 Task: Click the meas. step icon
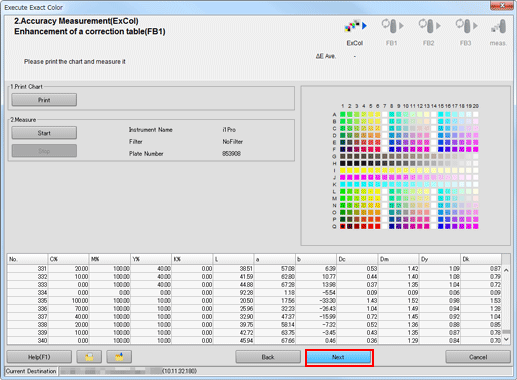(x=499, y=26)
